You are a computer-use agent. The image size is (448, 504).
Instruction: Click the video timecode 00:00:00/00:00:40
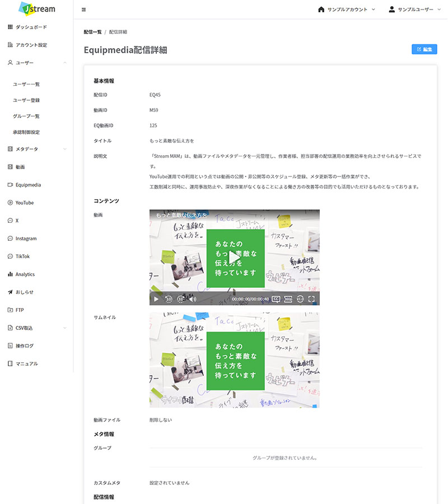(250, 299)
